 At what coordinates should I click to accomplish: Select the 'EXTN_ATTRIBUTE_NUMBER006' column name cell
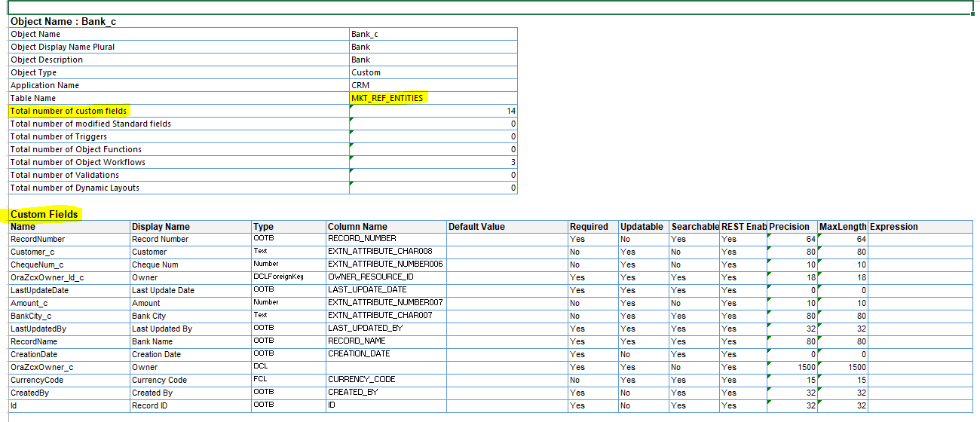point(386,265)
